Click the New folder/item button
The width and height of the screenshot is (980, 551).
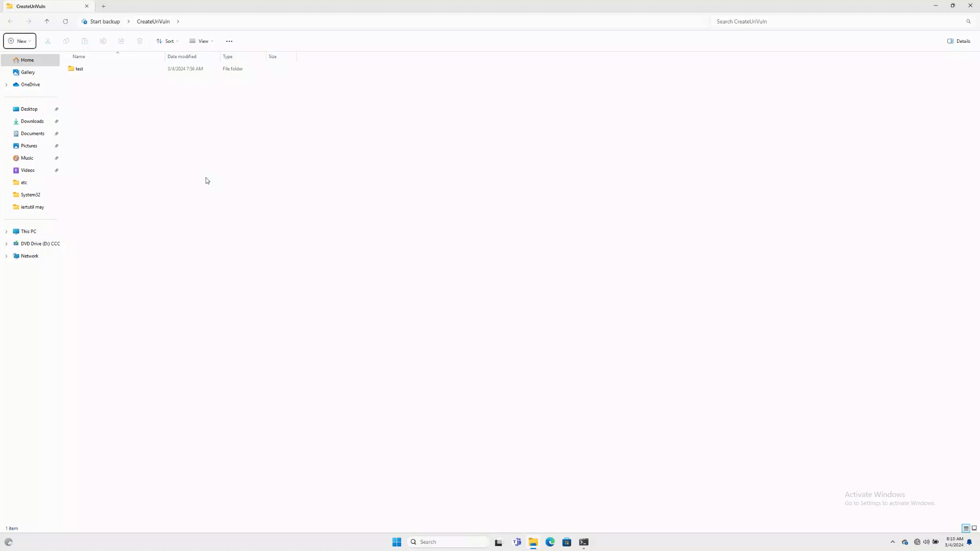19,41
